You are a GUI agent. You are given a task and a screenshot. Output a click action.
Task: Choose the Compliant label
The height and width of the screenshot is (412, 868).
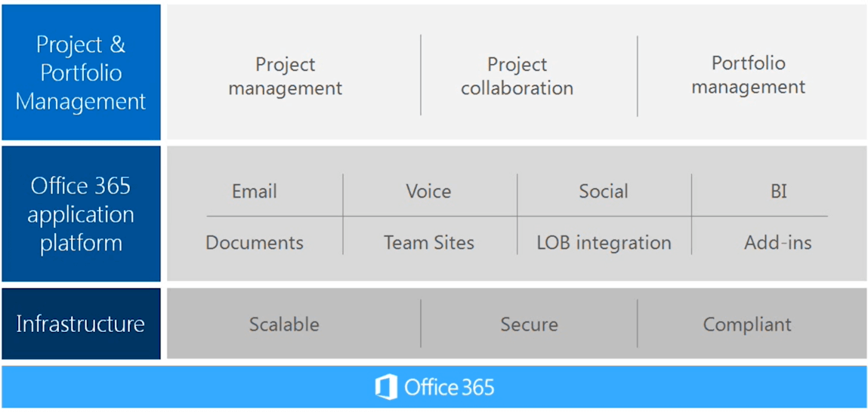[747, 324]
